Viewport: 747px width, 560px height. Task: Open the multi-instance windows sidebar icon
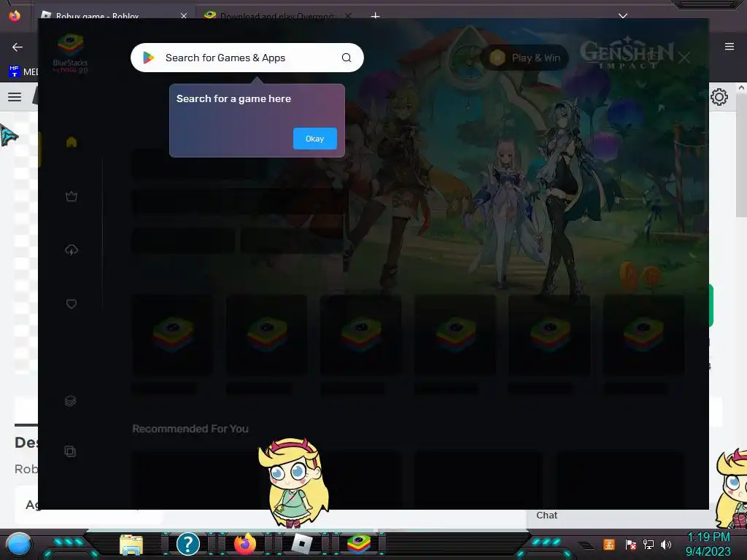(x=70, y=451)
